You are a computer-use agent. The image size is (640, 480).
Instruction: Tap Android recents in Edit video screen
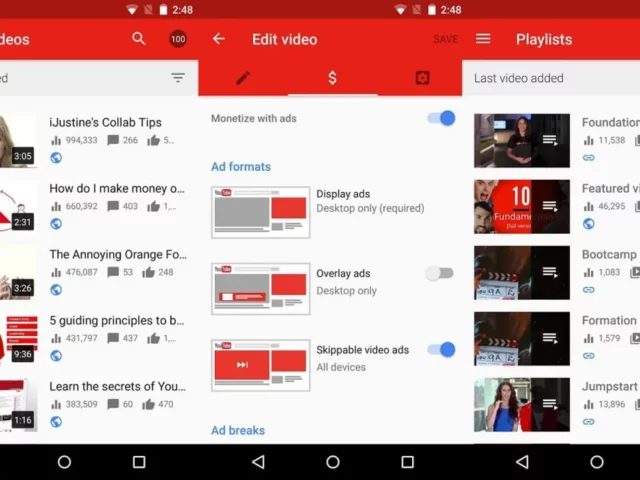point(407,462)
